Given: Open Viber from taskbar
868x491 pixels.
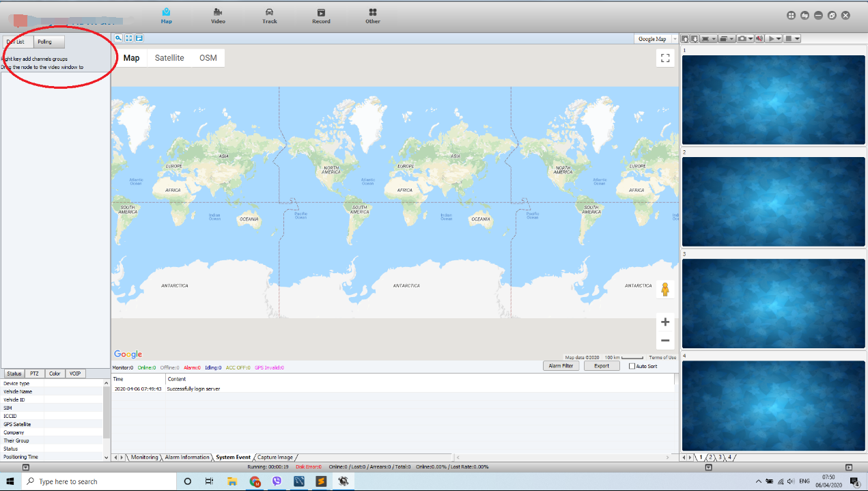Looking at the screenshot, I should (277, 481).
